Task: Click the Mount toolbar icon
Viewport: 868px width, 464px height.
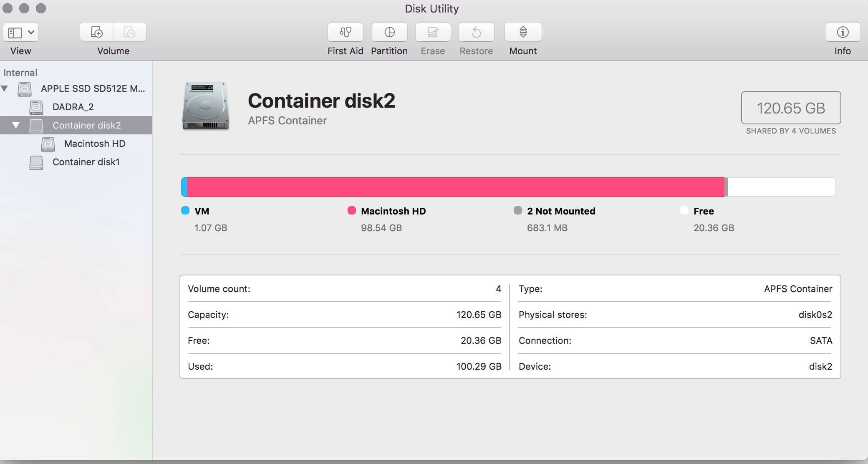Action: coord(523,32)
